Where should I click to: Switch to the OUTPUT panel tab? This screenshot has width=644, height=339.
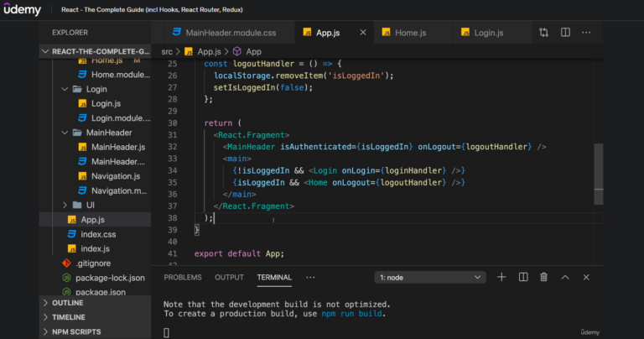click(x=229, y=278)
